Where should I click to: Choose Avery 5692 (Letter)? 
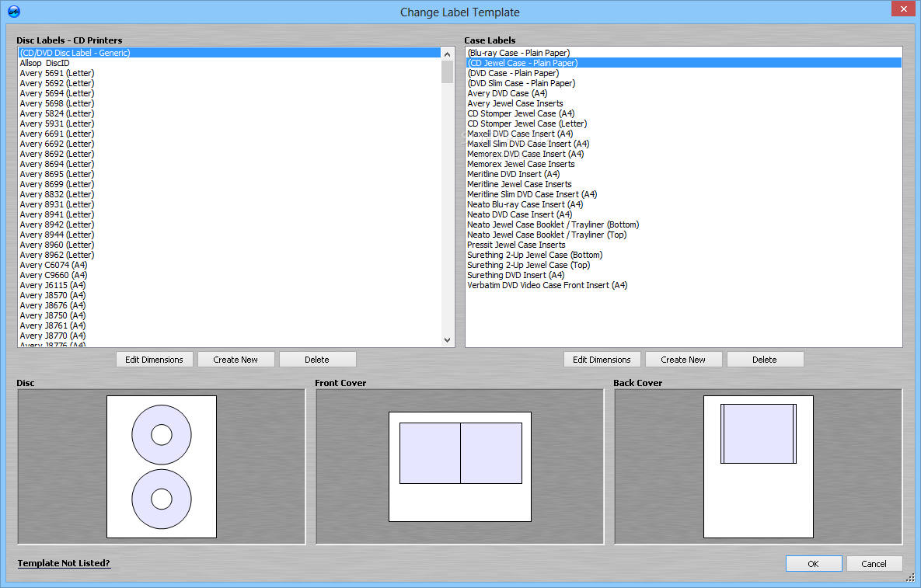point(229,83)
